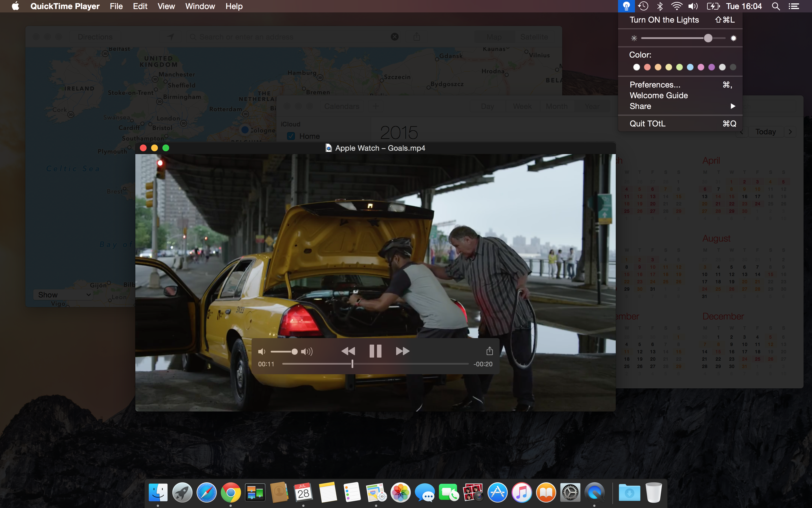
Task: Click the rewind button in QuickTime controls
Action: [348, 351]
